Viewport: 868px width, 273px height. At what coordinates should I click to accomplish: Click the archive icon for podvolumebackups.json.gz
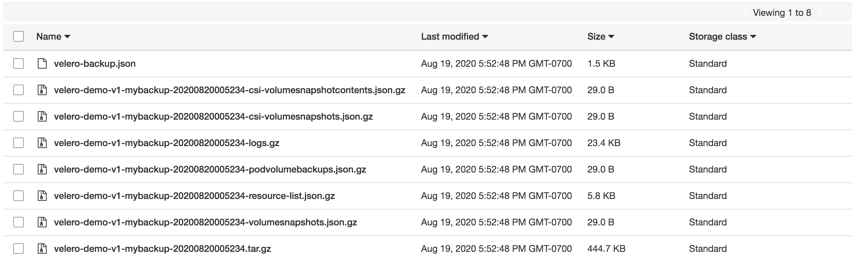tap(42, 170)
